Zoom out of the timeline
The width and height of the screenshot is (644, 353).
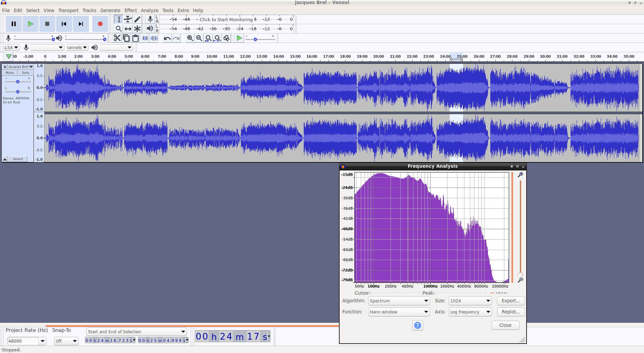click(x=199, y=38)
